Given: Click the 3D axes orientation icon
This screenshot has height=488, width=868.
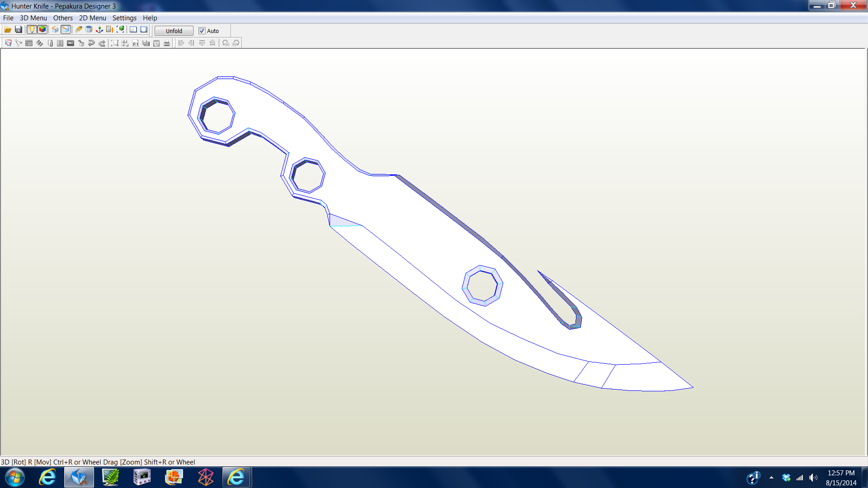Looking at the screenshot, I should point(99,30).
